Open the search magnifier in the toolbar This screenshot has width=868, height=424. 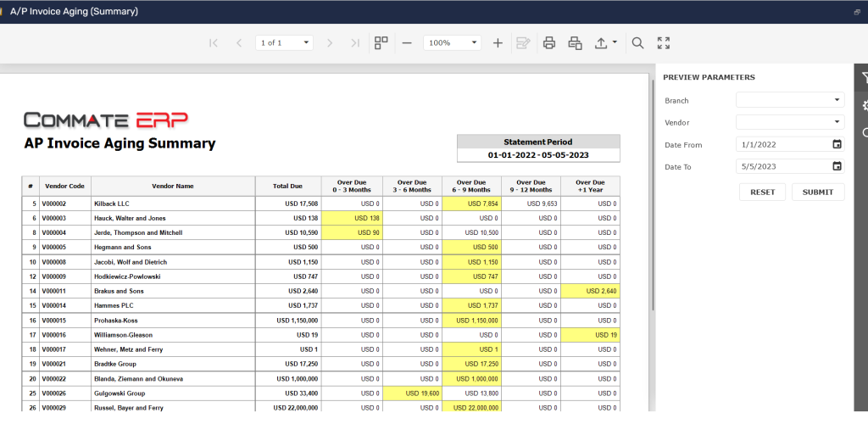click(638, 42)
